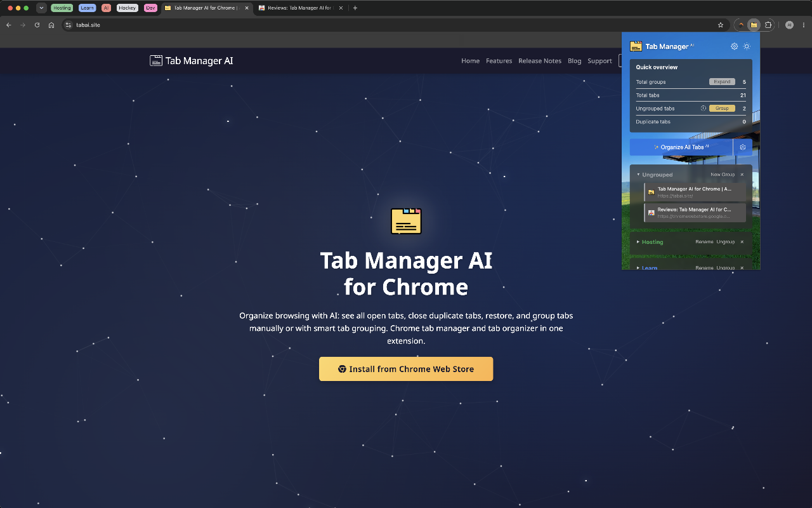Open the Hosting tab group chip in tab strip
This screenshot has height=508, width=812.
[x=62, y=8]
